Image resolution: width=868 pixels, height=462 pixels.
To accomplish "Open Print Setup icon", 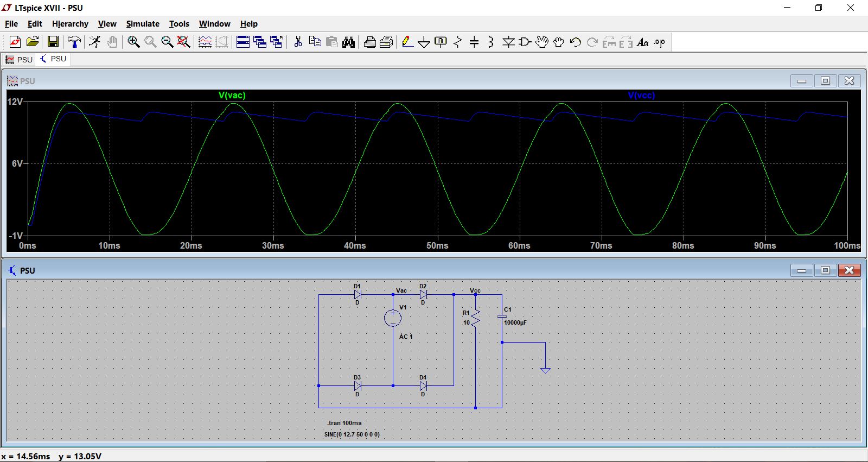I will coord(387,42).
